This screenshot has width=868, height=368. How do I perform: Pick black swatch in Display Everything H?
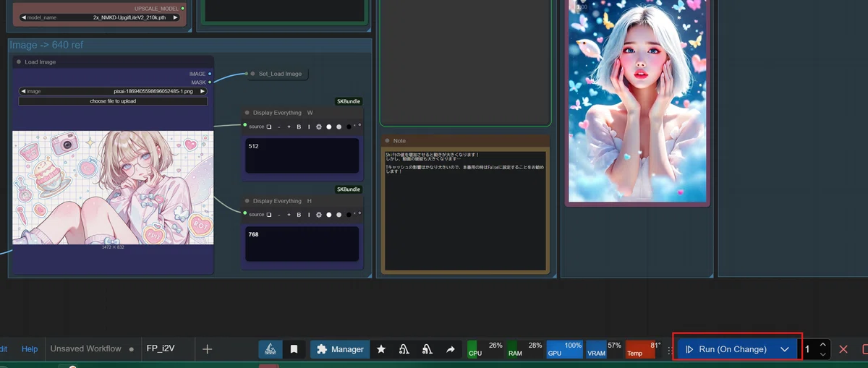point(349,215)
